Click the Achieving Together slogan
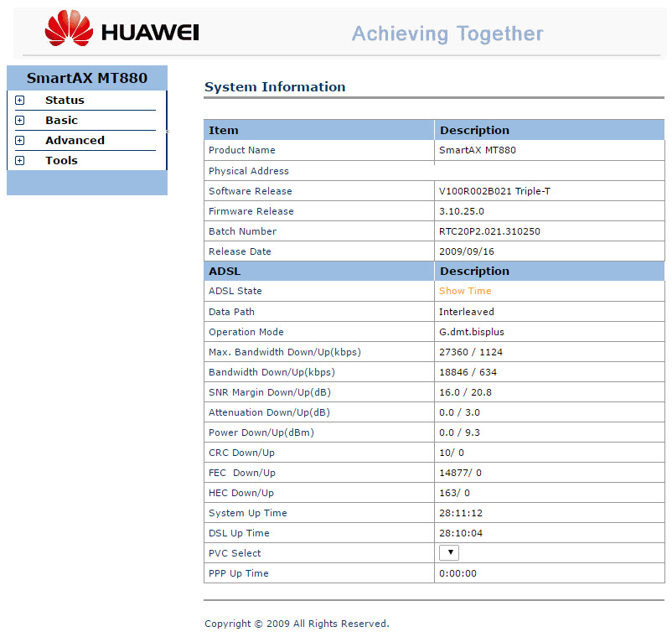Screen dimensions: 672x637 [x=447, y=34]
